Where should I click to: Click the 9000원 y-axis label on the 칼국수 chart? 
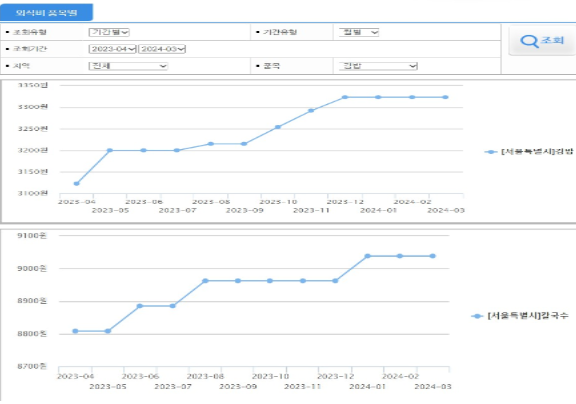click(32, 268)
